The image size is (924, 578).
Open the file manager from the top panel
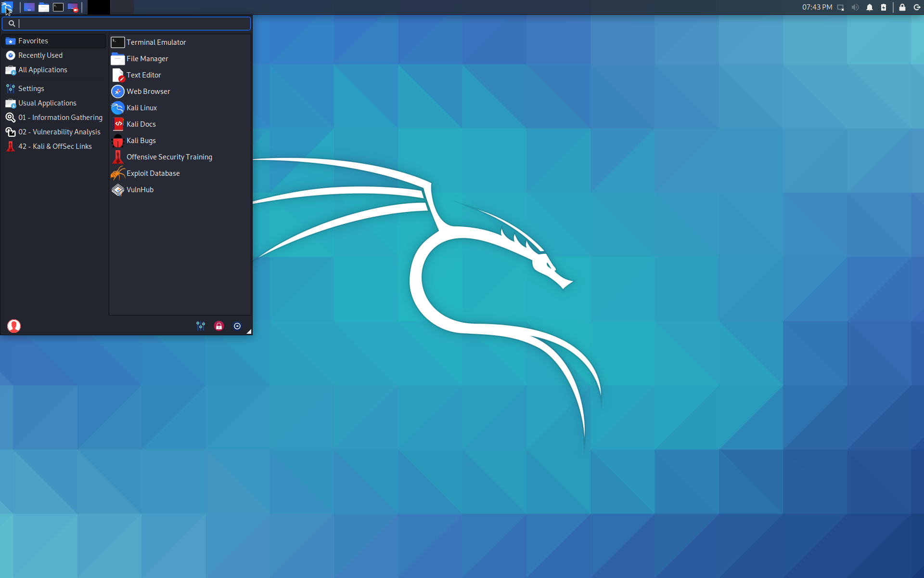pyautogui.click(x=44, y=7)
